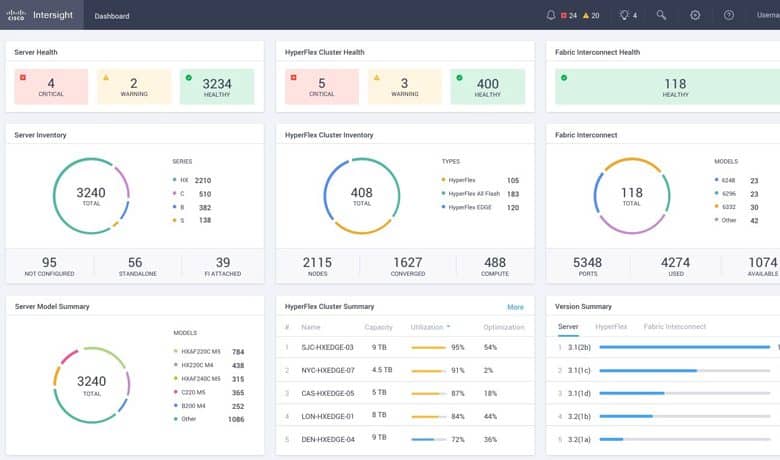The height and width of the screenshot is (460, 780).
Task: Open cluster DEN-HXEDGE-04 row
Action: (405, 439)
